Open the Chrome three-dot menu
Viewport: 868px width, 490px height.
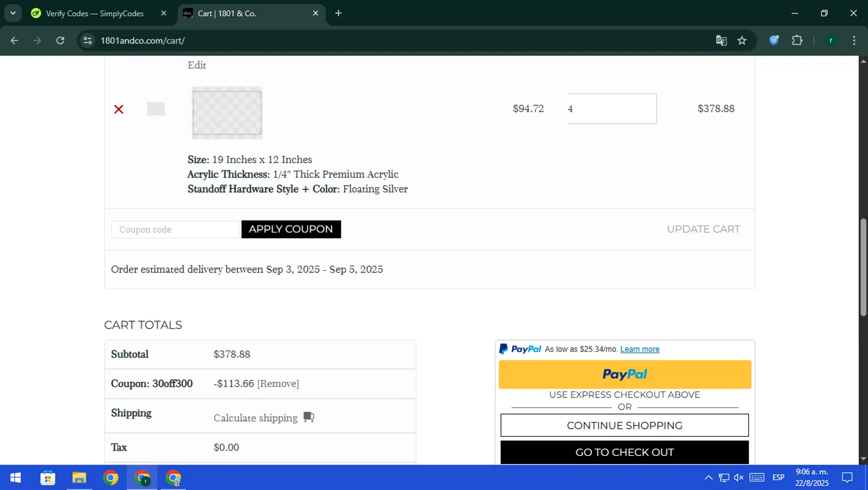pyautogui.click(x=854, y=40)
